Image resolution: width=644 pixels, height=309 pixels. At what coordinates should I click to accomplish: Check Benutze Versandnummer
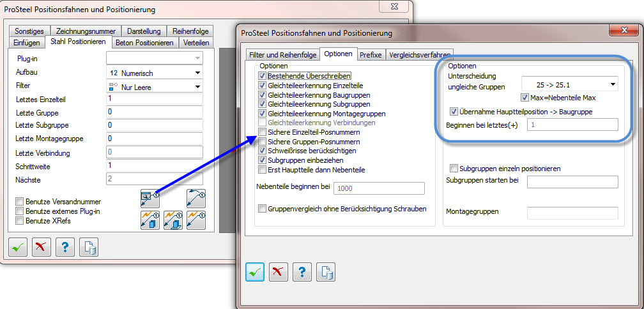click(19, 202)
